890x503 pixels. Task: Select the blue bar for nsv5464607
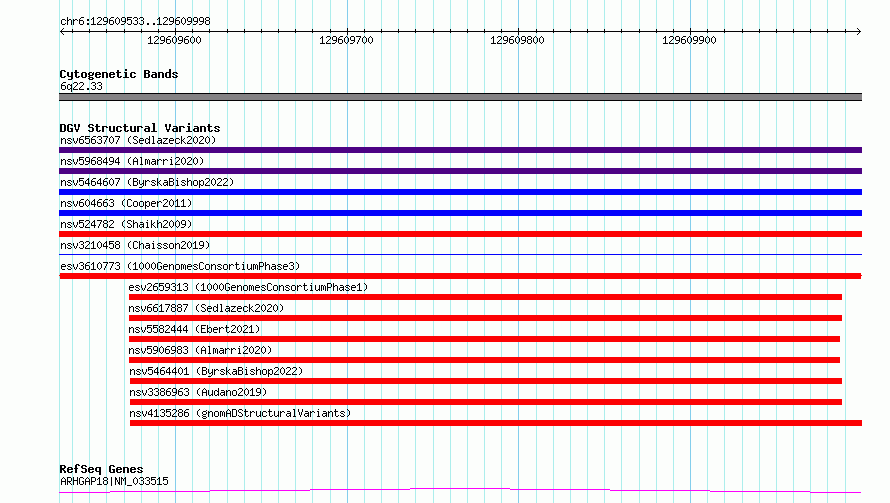click(460, 192)
